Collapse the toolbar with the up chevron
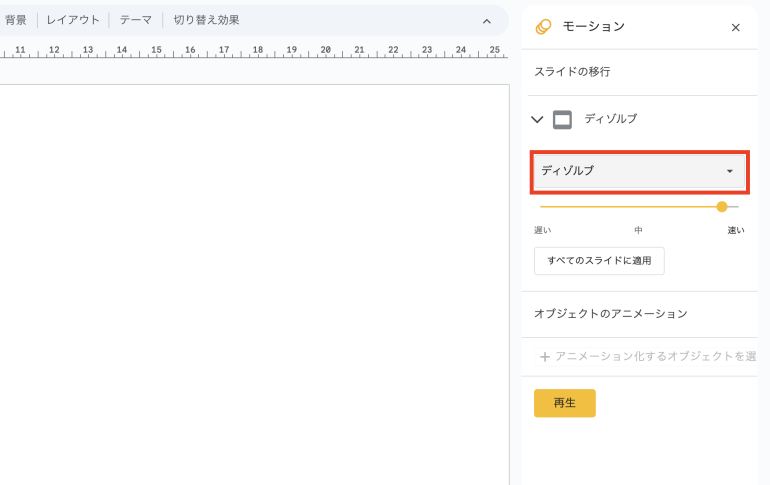770x485 pixels. [487, 21]
